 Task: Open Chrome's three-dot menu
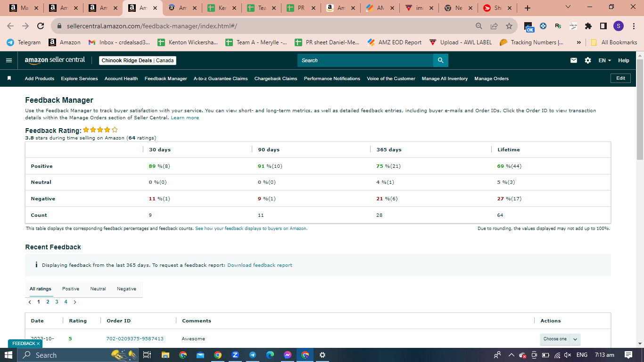634,26
